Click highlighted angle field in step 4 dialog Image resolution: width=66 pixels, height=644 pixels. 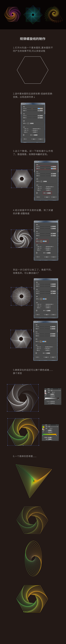click(x=45, y=241)
